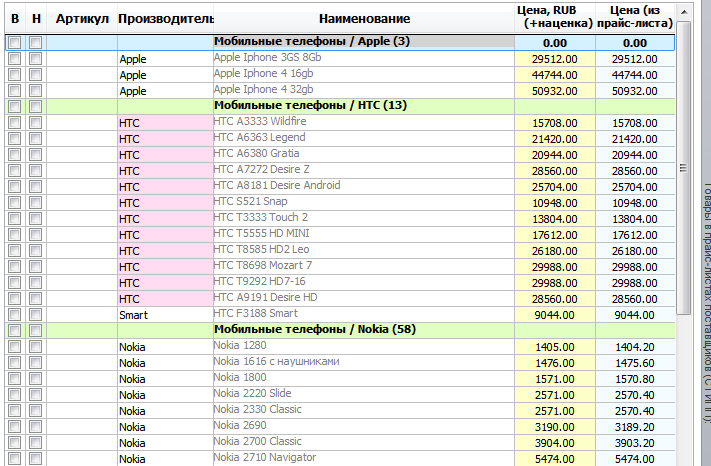Screen dimensions: 711x466
Task: Select HTC A6380 Gratia name cell
Action: [x=364, y=154]
